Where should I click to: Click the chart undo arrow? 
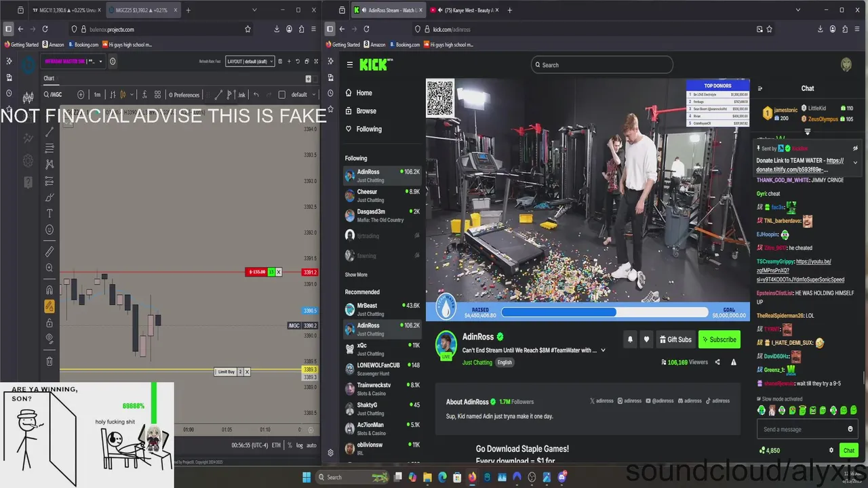[256, 95]
